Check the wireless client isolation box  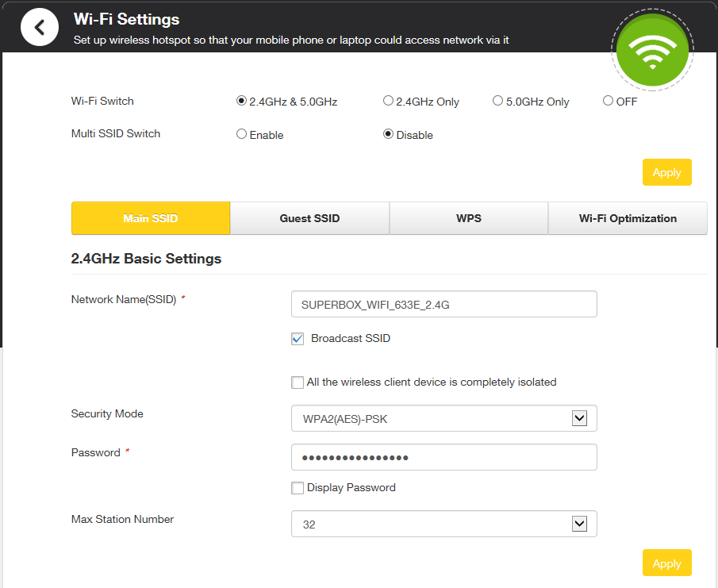(x=298, y=382)
